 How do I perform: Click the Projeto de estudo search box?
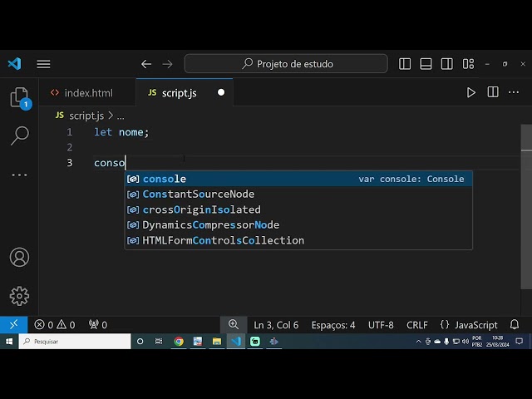[286, 63]
